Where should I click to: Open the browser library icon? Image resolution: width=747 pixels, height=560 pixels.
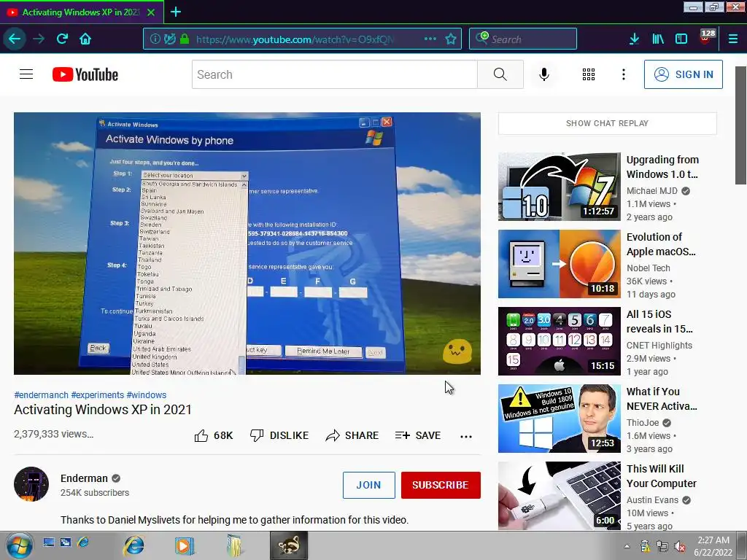[658, 39]
